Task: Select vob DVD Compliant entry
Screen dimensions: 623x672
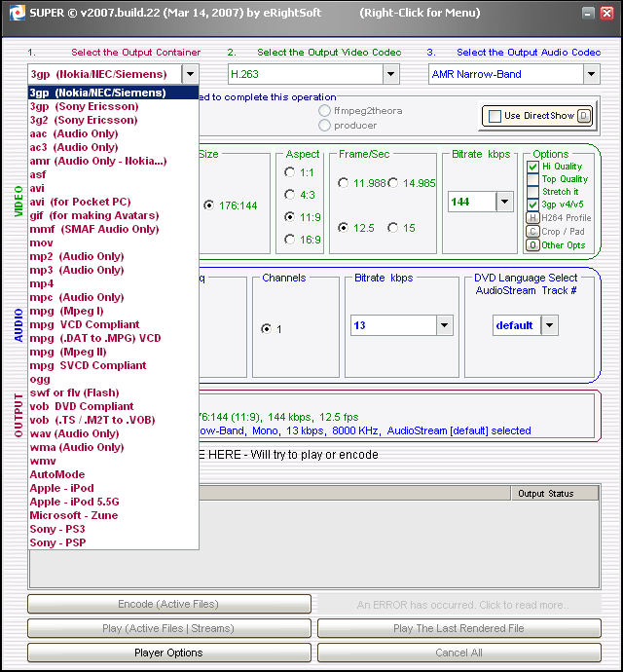Action: pyautogui.click(x=114, y=406)
